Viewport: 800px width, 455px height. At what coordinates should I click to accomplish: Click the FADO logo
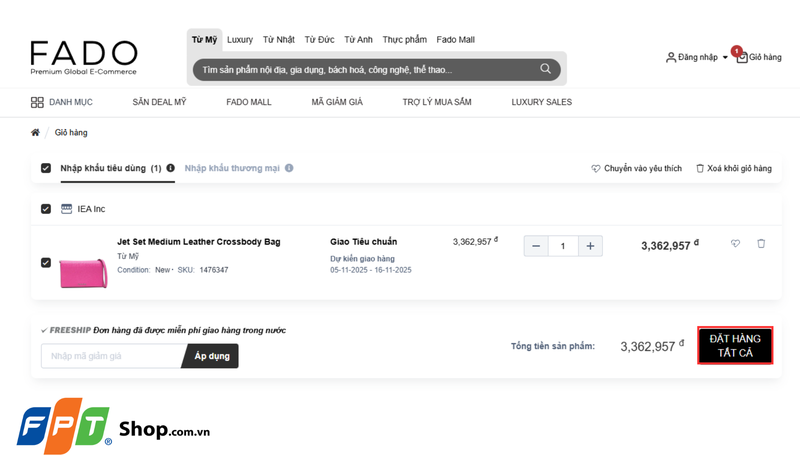[84, 58]
